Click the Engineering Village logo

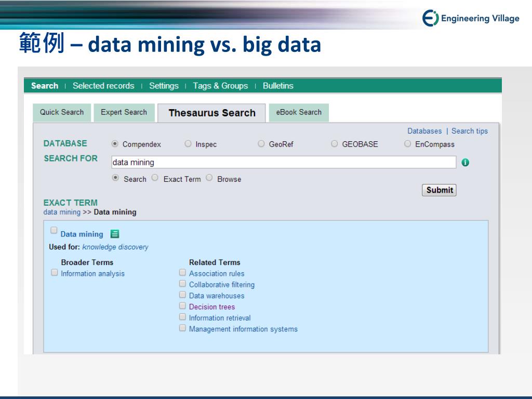[471, 18]
